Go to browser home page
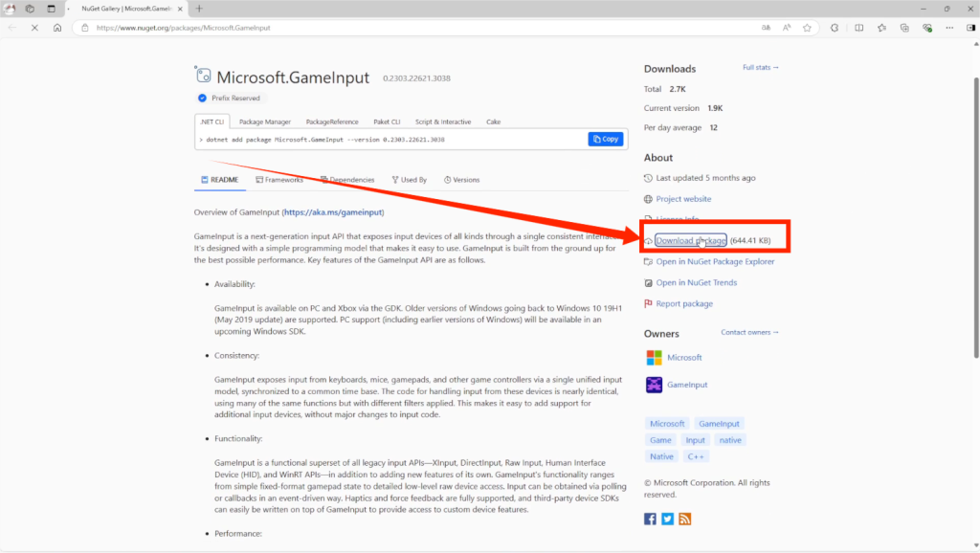Screen dimensions: 980x553 click(57, 28)
